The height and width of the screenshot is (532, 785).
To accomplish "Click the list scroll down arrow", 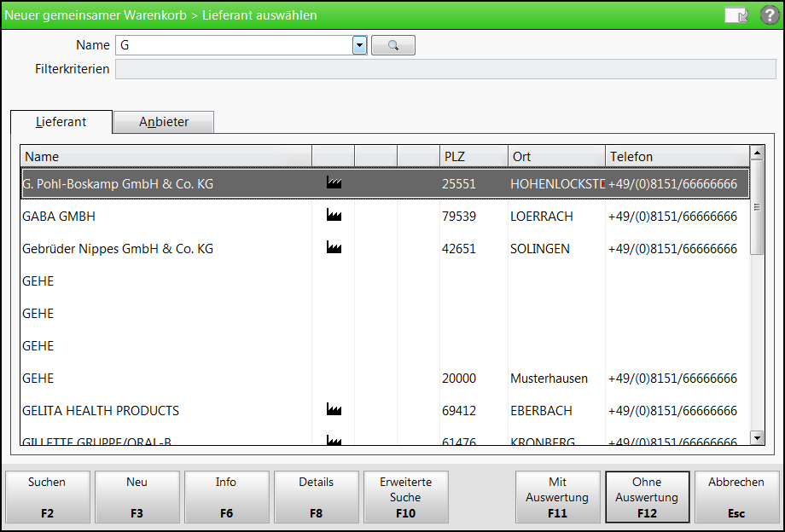I will click(x=757, y=438).
